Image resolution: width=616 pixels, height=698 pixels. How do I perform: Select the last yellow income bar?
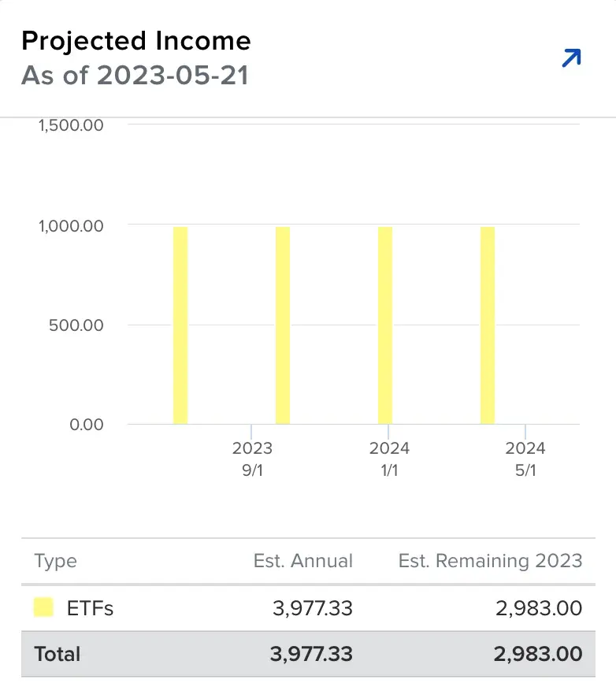pyautogui.click(x=488, y=325)
